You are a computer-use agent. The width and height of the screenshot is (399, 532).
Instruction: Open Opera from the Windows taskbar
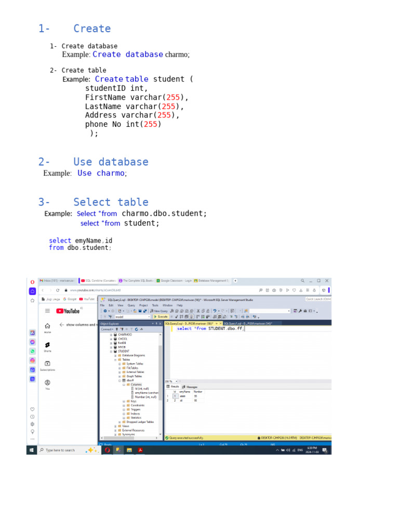pos(107,450)
